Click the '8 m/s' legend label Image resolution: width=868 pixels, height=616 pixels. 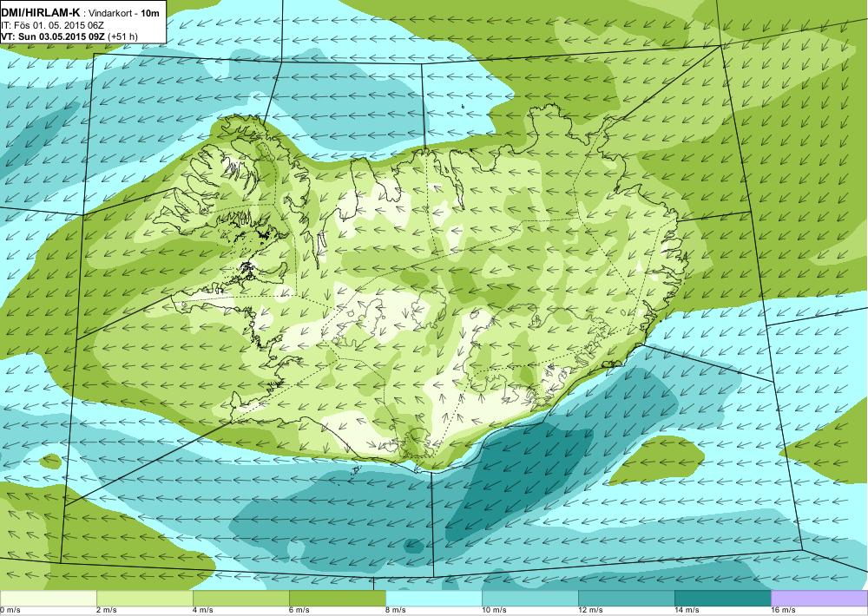click(396, 610)
